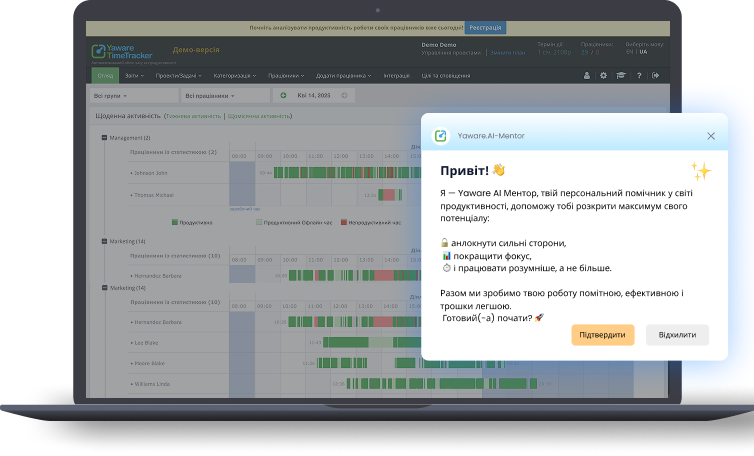This screenshot has width=754, height=456.
Task: Open the Щомісячна активність link
Action: point(259,116)
